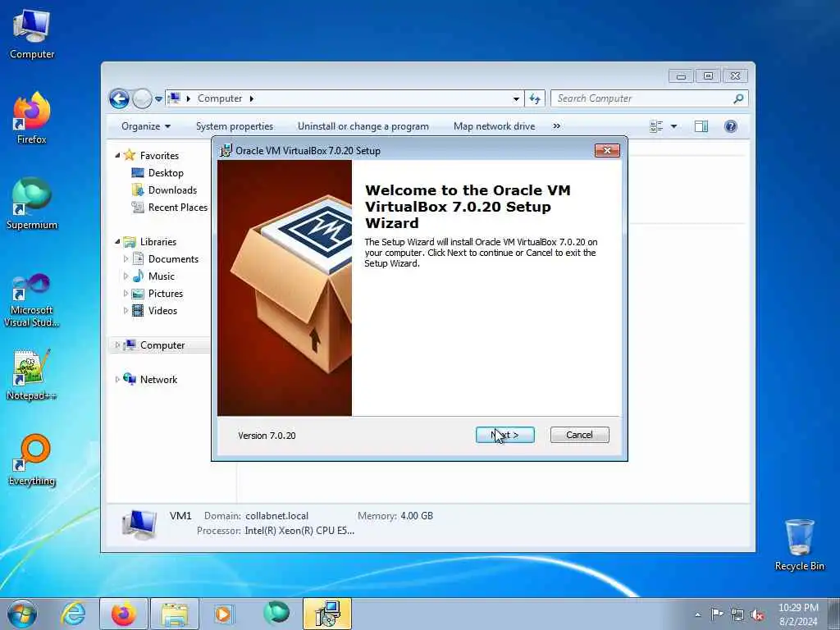Viewport: 840px width, 630px height.
Task: Open the Computer desktop icon
Action: (x=32, y=34)
